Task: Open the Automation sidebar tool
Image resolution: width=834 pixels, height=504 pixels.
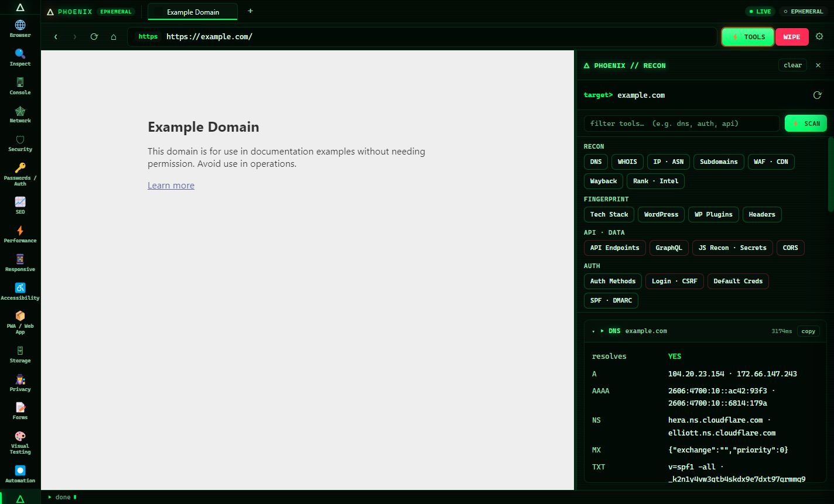Action: 20,474
